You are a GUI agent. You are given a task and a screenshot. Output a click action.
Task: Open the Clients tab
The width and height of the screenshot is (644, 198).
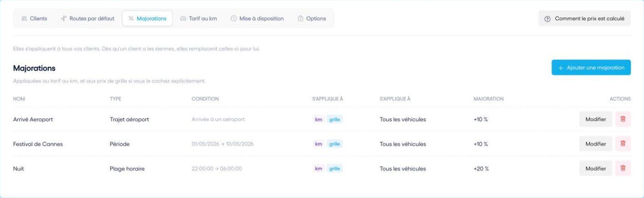34,18
